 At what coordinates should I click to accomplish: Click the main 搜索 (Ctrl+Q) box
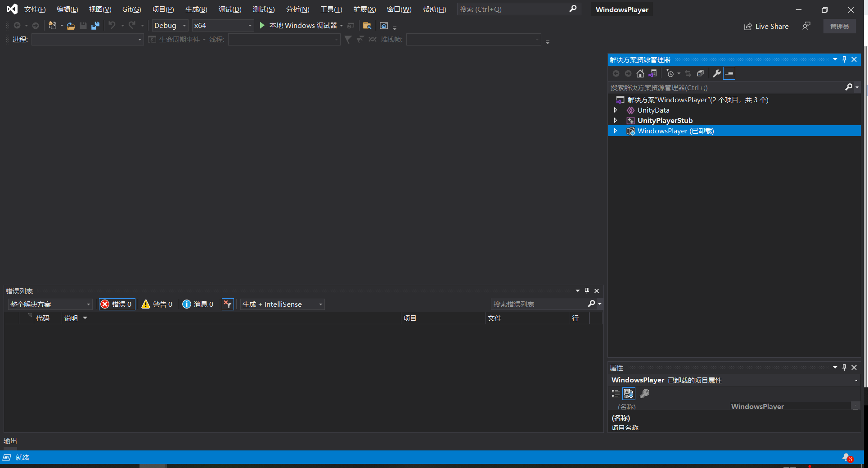(x=519, y=9)
